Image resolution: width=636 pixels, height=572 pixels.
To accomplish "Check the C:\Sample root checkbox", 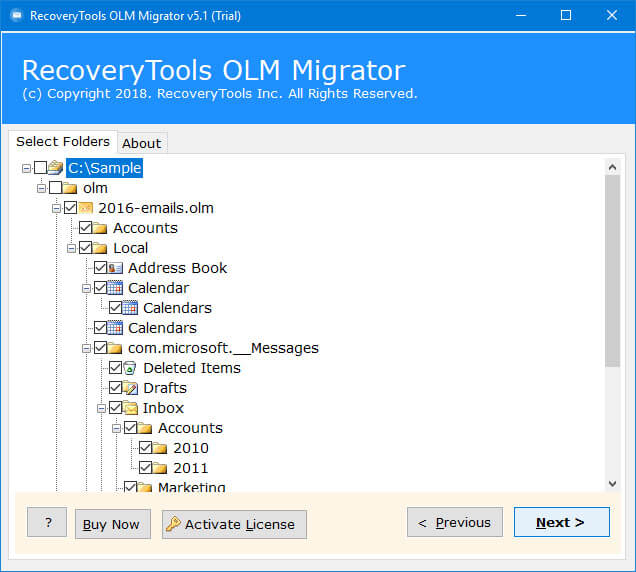I will coord(41,167).
